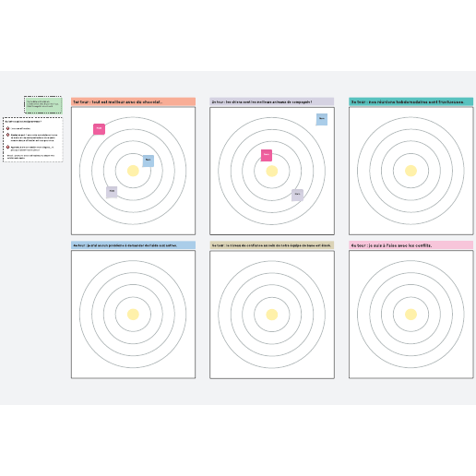Select the lavender sticky note in the 2e tour board
Screen dimensions: 476x476
tap(297, 195)
